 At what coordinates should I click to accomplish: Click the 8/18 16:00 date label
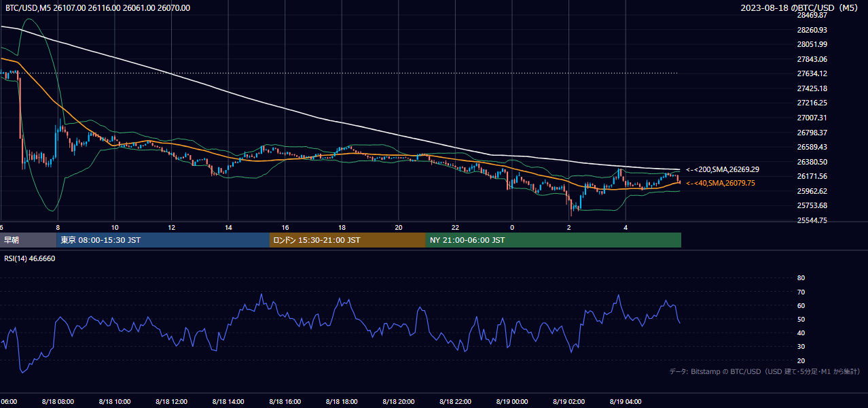click(285, 402)
